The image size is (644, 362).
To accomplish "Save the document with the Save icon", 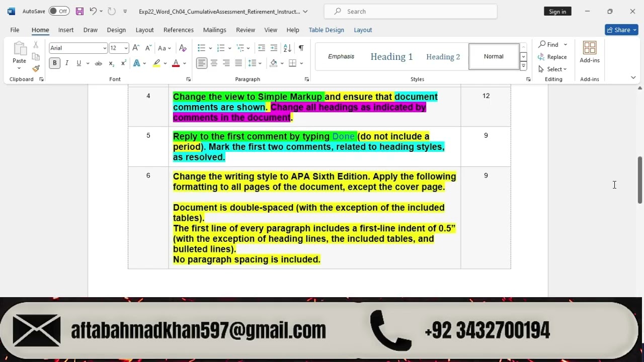I will 79,11.
